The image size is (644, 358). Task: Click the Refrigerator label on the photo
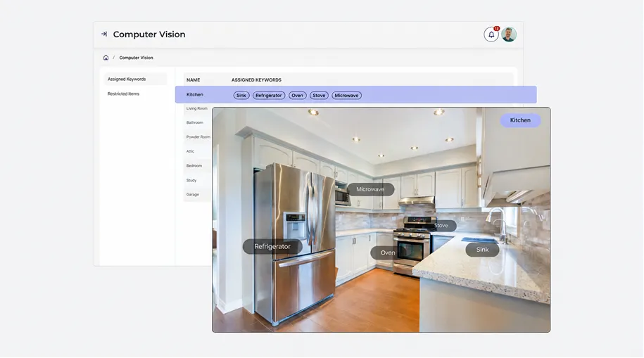click(x=272, y=247)
